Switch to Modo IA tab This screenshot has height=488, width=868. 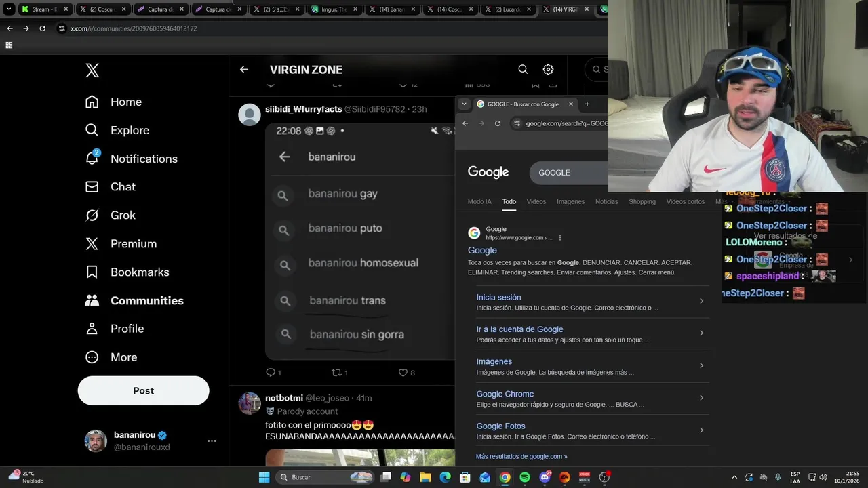click(479, 201)
